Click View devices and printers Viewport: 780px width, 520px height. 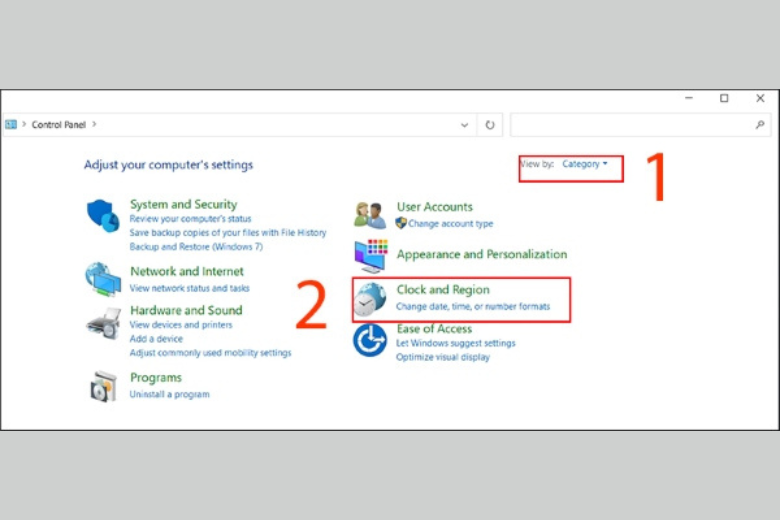(181, 324)
